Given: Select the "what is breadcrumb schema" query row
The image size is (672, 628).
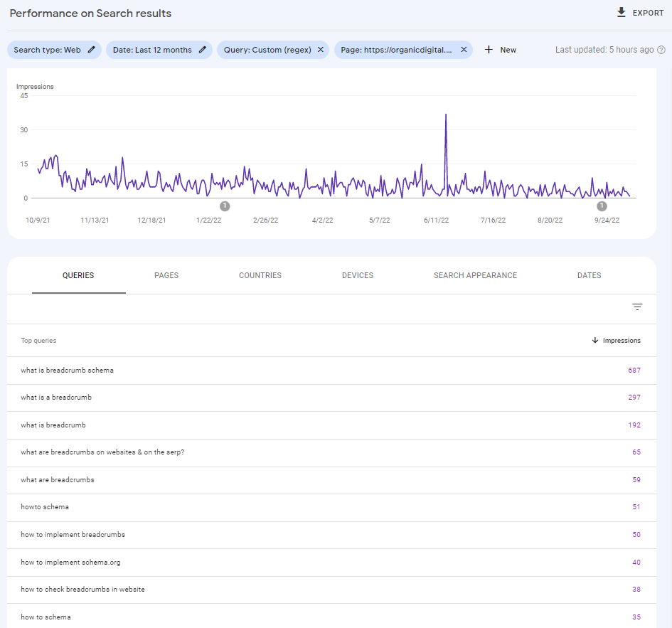Looking at the screenshot, I should pyautogui.click(x=68, y=371).
